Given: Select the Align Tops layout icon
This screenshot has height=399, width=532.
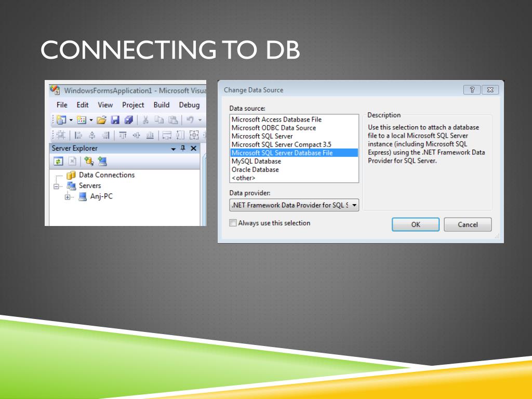Looking at the screenshot, I should (123, 136).
